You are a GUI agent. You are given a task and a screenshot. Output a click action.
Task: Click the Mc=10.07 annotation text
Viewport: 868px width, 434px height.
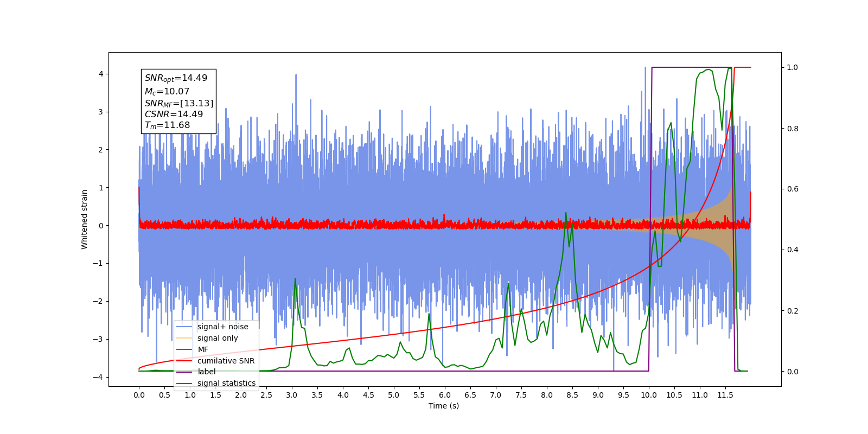[167, 92]
